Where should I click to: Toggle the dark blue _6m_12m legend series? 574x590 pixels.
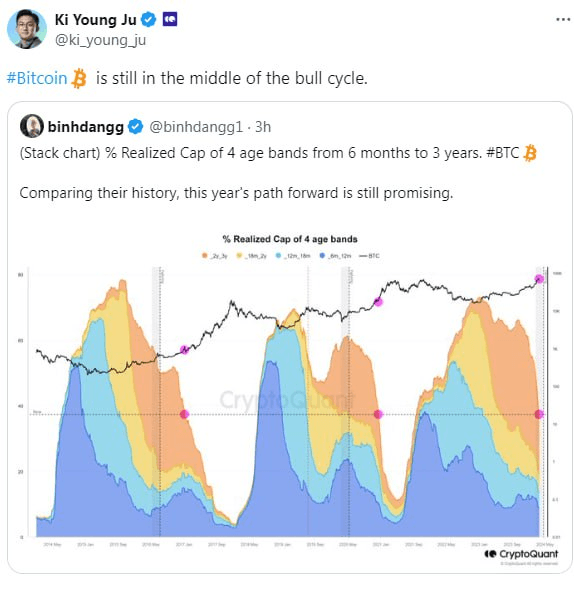click(335, 256)
